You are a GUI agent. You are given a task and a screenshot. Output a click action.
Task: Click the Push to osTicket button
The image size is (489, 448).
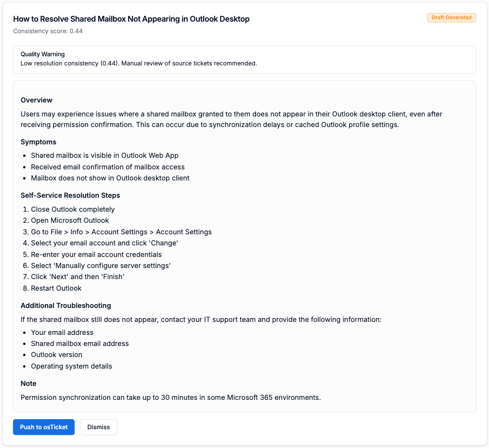click(44, 427)
